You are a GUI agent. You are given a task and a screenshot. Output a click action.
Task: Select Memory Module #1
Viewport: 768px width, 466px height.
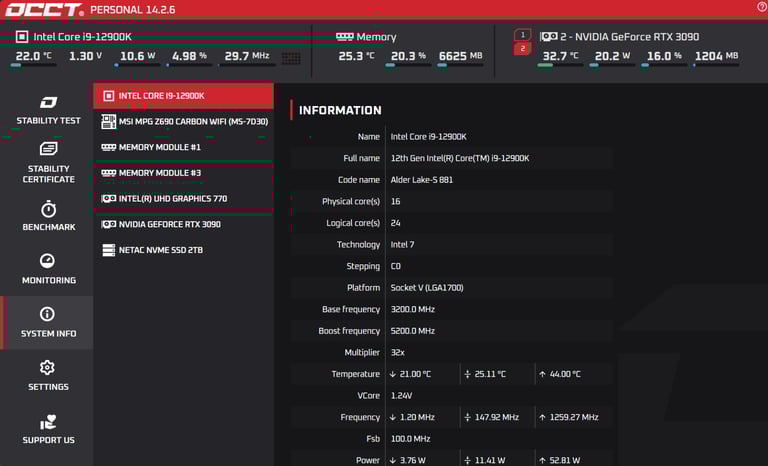coord(183,147)
